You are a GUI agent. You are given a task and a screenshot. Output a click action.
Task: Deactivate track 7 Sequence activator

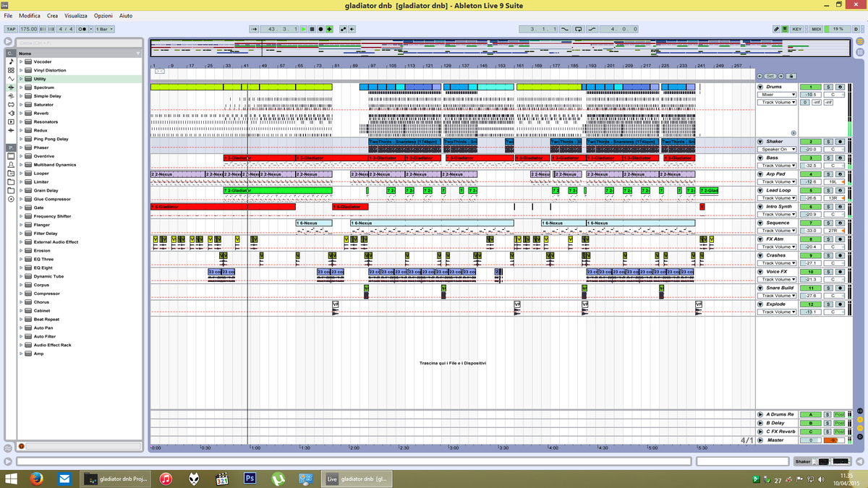(x=811, y=223)
